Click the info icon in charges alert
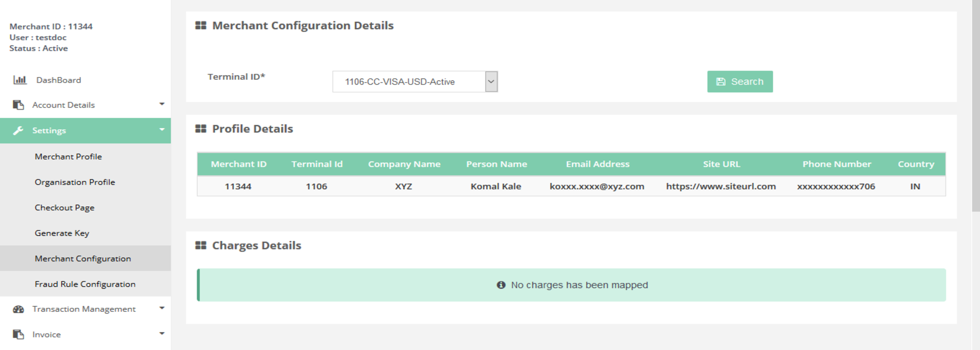980x350 pixels. [x=501, y=285]
